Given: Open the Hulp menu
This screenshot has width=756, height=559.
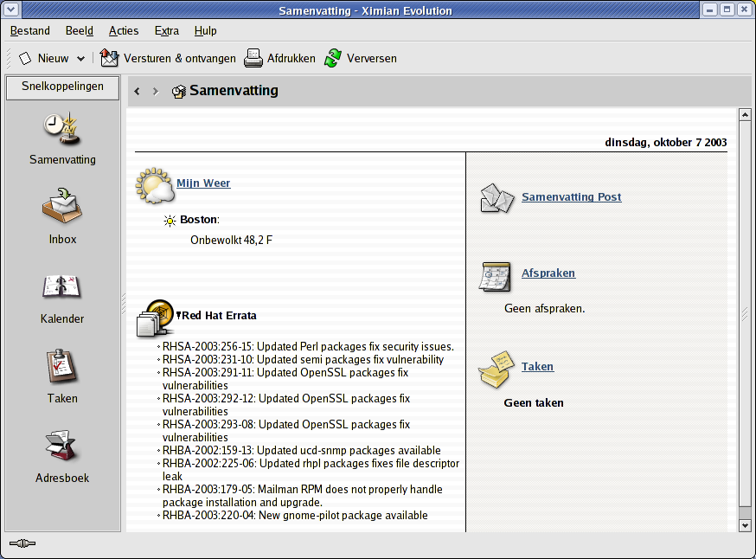Looking at the screenshot, I should 205,31.
